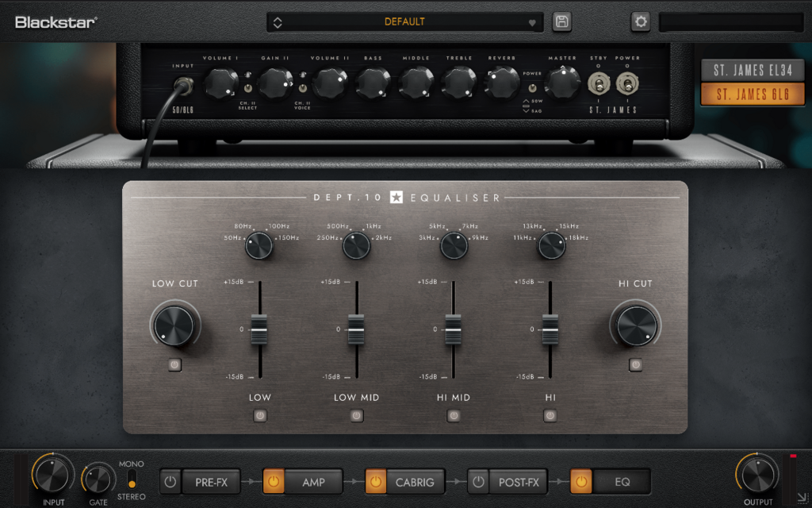Click the LOW MID gain slider handle
This screenshot has width=812, height=508.
pos(356,329)
